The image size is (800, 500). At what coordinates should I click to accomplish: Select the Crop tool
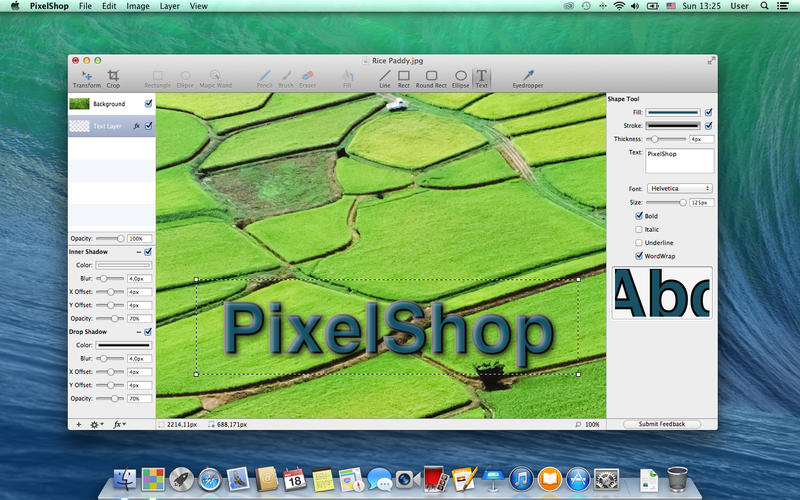pyautogui.click(x=113, y=79)
